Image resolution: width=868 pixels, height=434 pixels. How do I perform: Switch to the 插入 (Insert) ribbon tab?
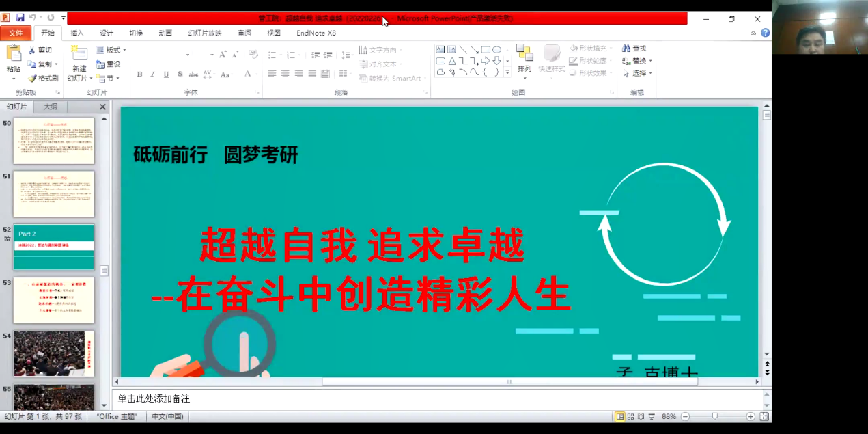77,33
